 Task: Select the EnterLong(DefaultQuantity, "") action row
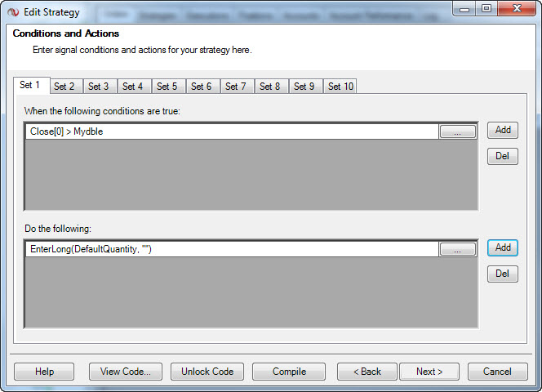coord(232,249)
